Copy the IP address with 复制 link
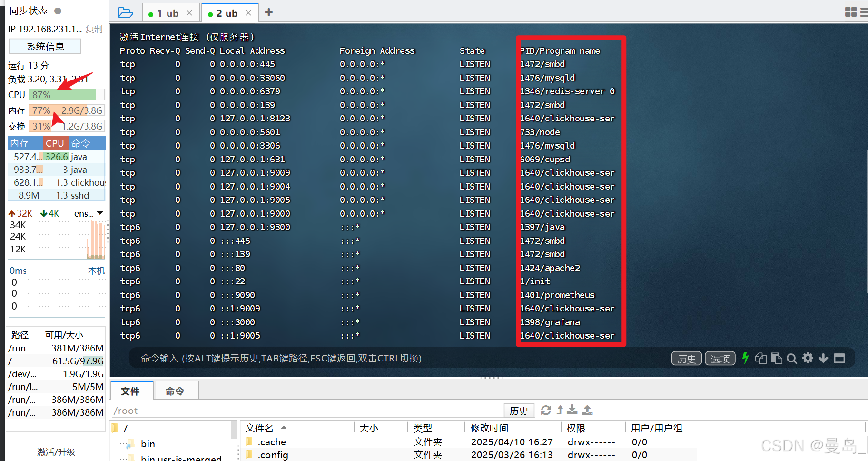The image size is (868, 461). tap(94, 30)
